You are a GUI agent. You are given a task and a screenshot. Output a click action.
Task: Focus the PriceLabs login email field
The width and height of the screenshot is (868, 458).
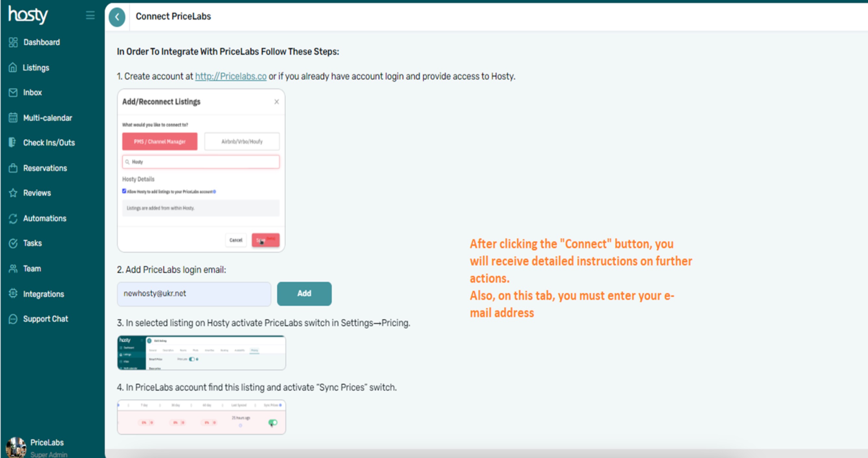click(x=194, y=294)
